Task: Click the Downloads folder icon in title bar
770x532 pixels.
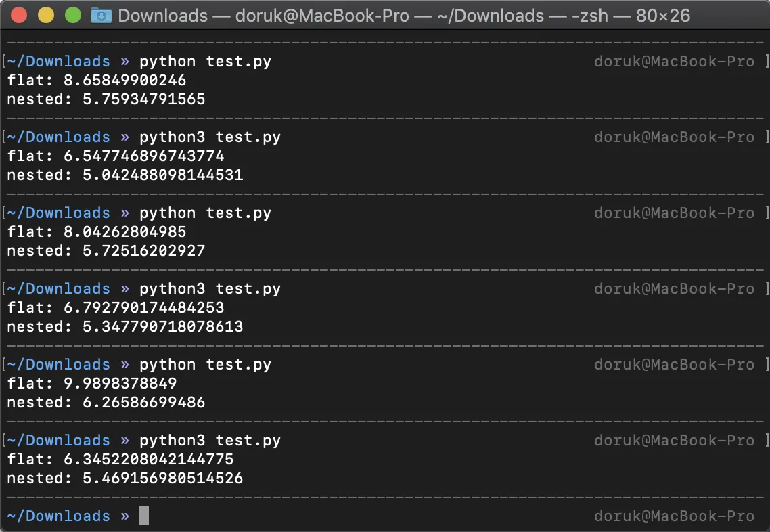Action: [101, 15]
